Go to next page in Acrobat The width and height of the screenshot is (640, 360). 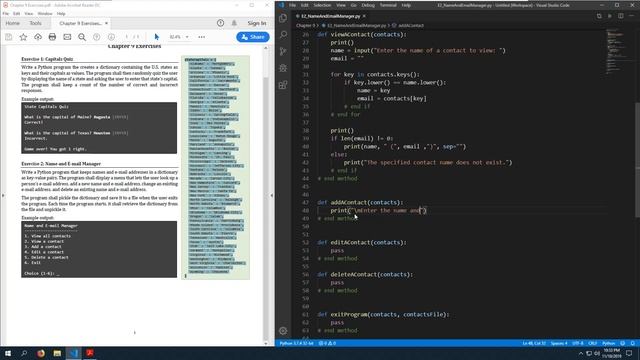click(x=111, y=37)
